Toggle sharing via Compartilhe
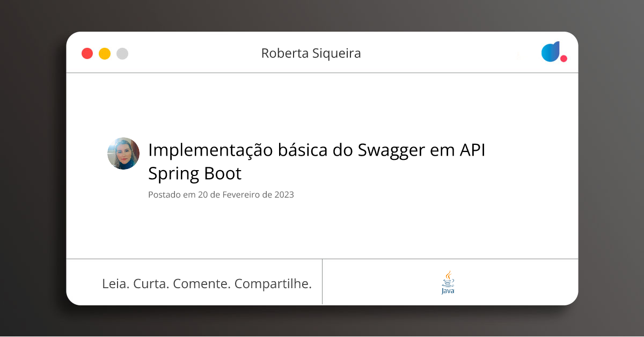This screenshot has height=337, width=644. (x=274, y=283)
